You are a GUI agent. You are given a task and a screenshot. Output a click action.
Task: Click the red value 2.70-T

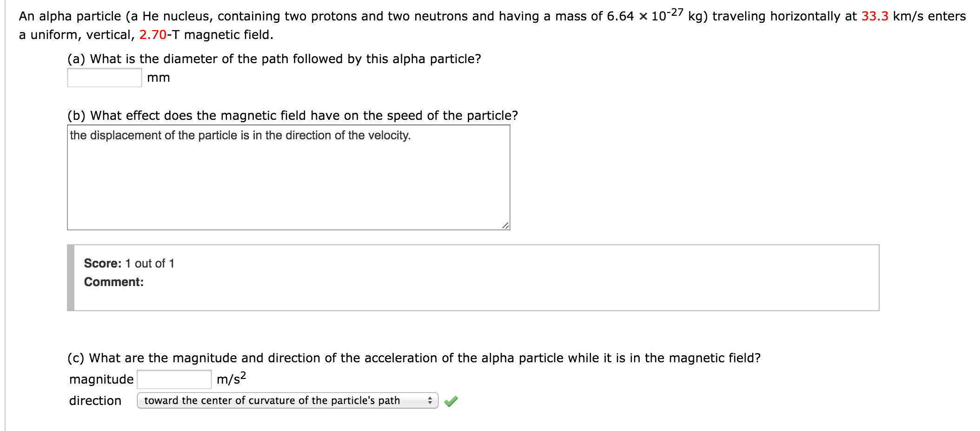(153, 34)
